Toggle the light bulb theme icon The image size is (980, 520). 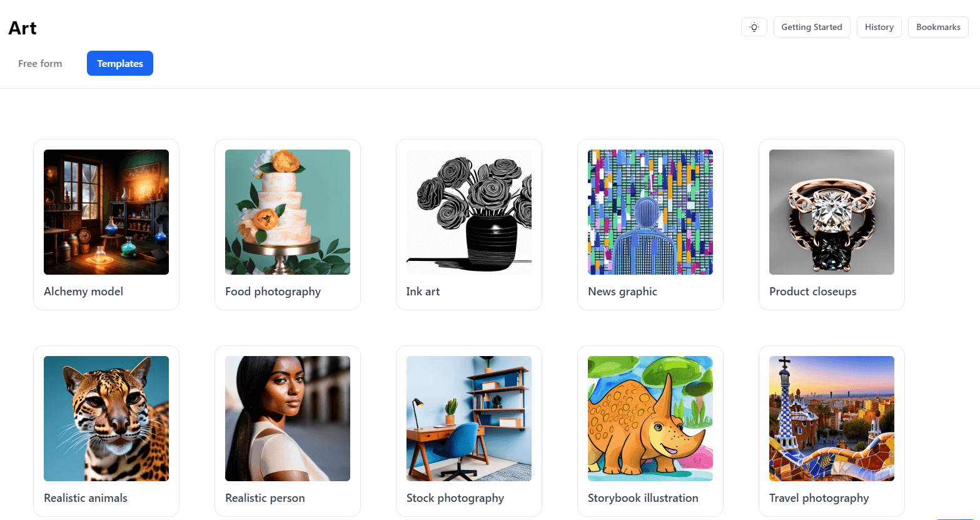click(x=754, y=27)
